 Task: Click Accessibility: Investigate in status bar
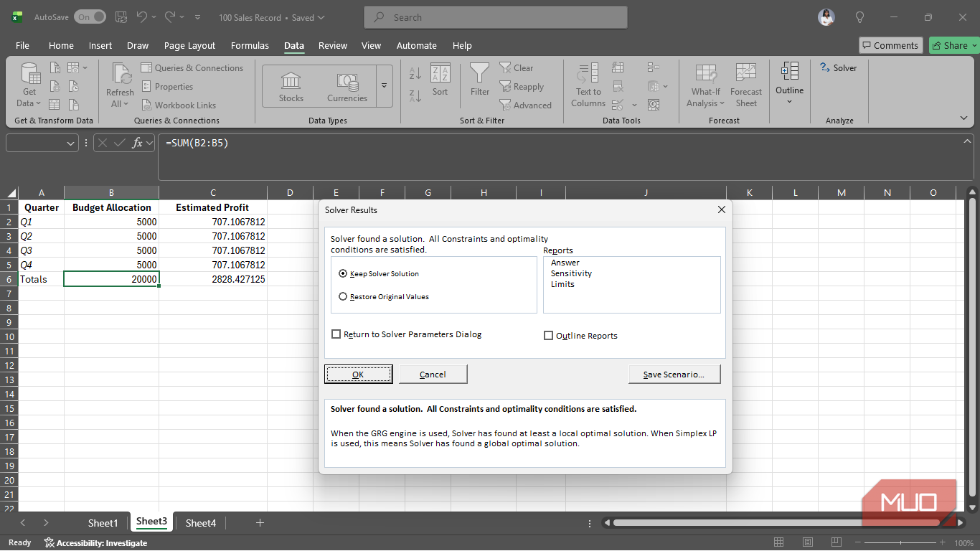point(95,543)
